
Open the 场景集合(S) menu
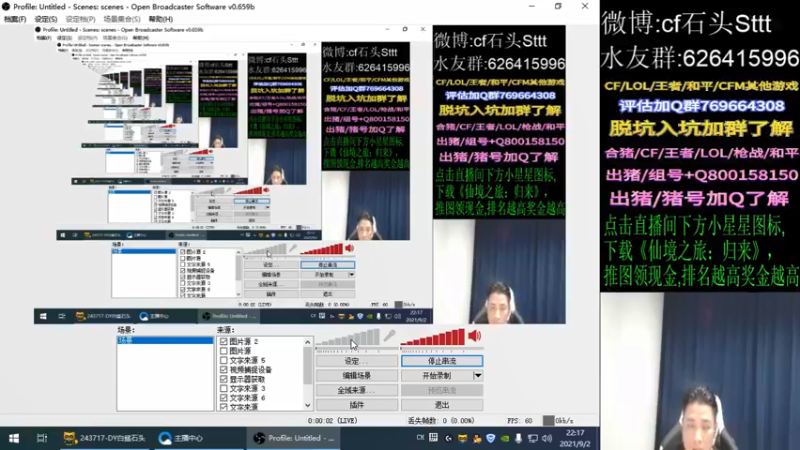121,19
